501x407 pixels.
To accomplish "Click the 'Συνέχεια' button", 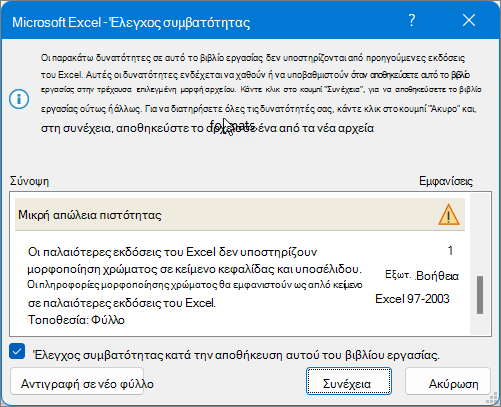I will coord(349,381).
